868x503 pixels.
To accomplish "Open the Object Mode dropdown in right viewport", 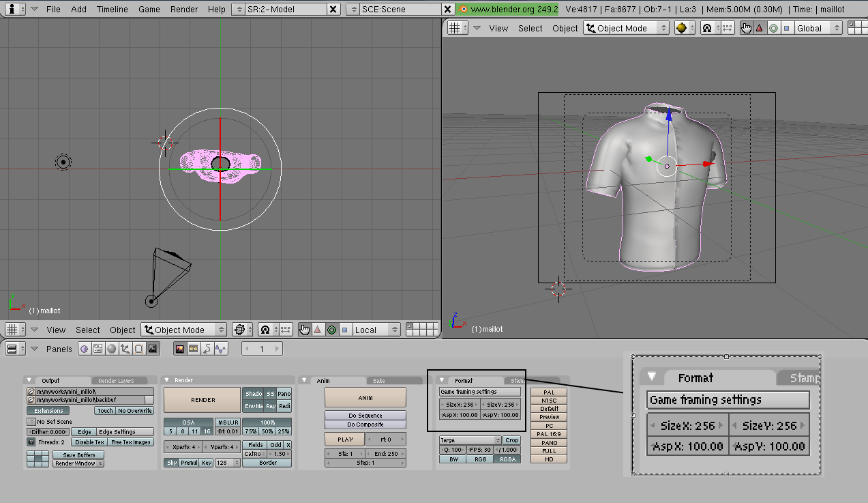I will tap(626, 28).
